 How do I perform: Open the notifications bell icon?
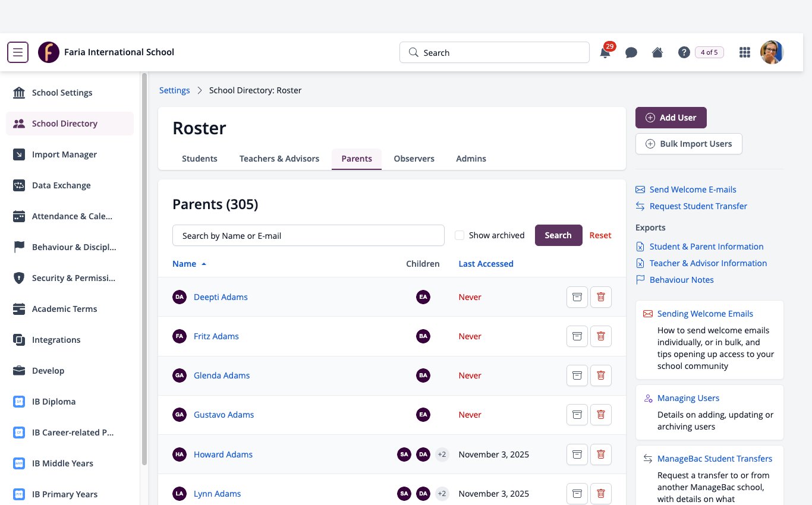tap(605, 52)
